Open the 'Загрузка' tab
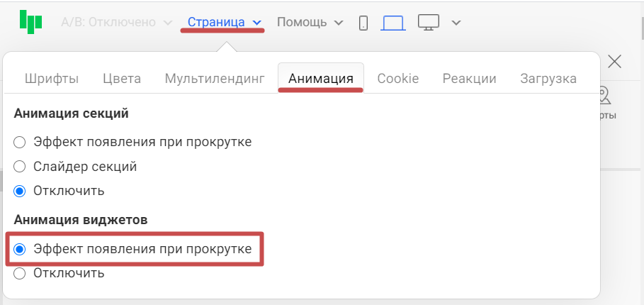 coord(548,79)
